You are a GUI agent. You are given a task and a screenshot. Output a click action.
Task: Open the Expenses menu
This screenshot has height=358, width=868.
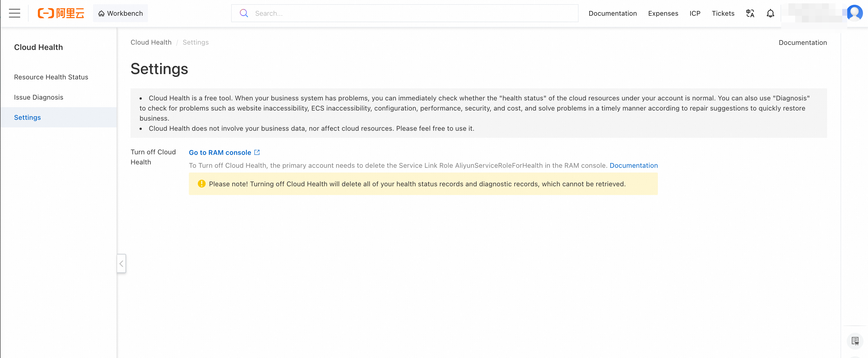tap(663, 13)
